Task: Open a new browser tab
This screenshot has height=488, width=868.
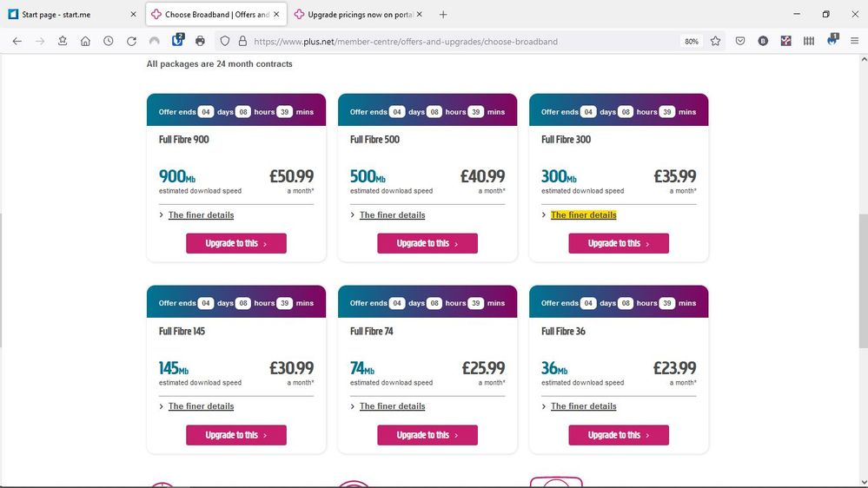Action: coord(443,15)
